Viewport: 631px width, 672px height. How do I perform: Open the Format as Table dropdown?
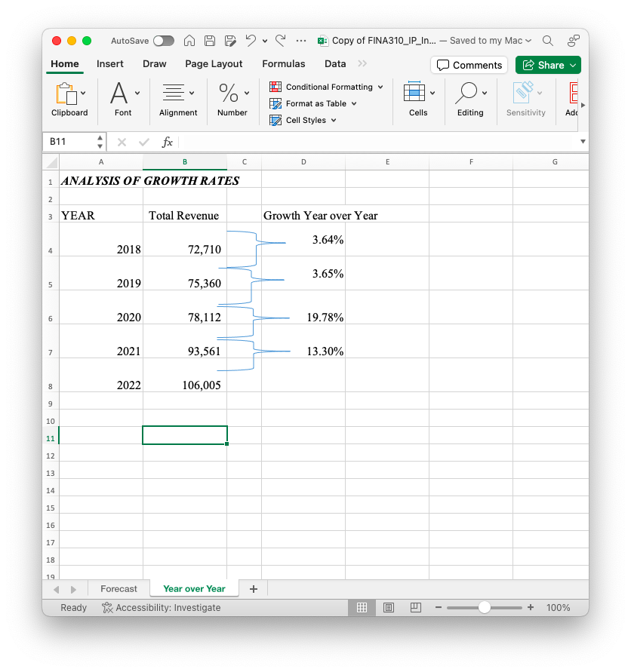(313, 104)
